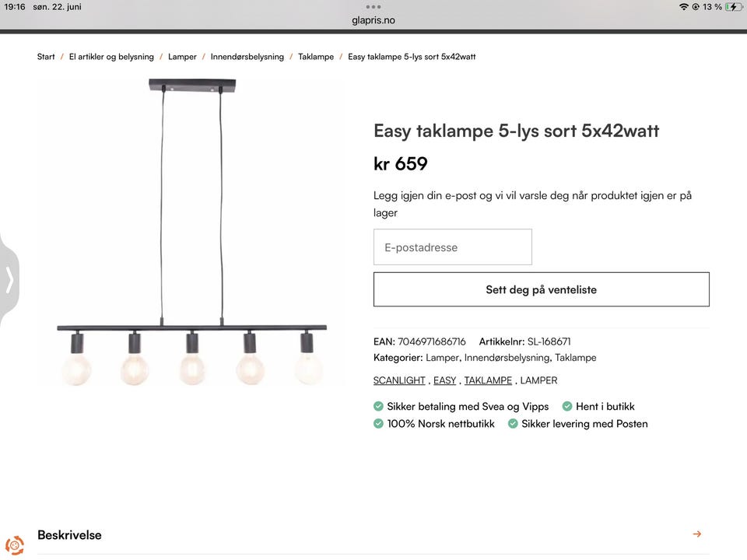Open Taklampe breadcrumb link
Screen dimensions: 747x560
coord(316,57)
